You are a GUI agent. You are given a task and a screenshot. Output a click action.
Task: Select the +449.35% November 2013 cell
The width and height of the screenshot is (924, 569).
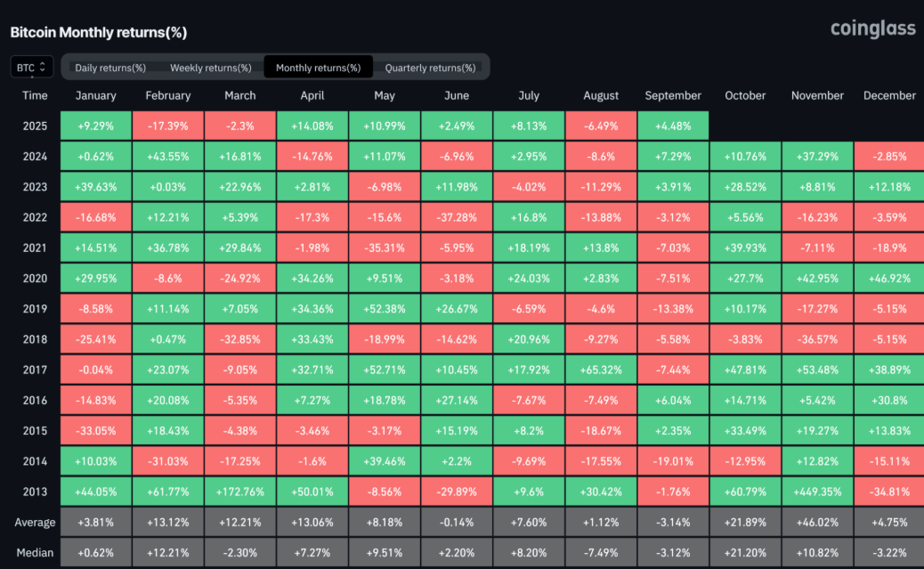[x=817, y=491]
